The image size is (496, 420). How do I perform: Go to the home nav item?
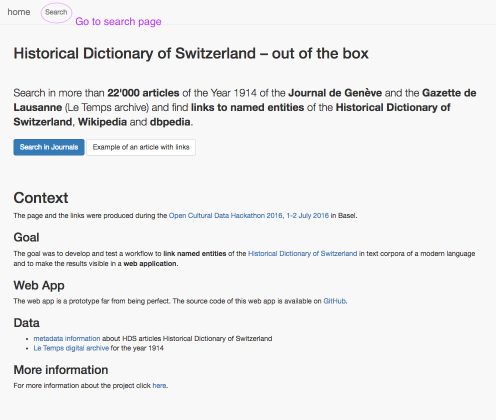tap(19, 12)
